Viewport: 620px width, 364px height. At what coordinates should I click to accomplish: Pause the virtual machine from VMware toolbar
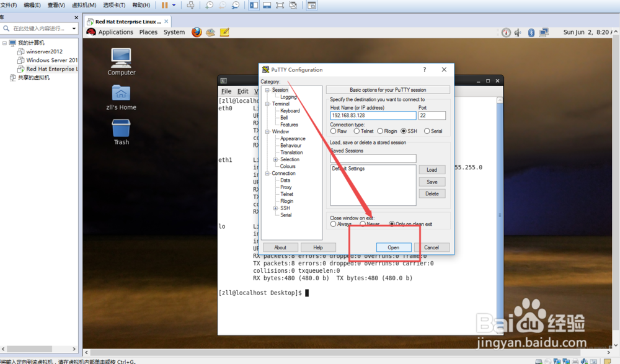tap(164, 5)
